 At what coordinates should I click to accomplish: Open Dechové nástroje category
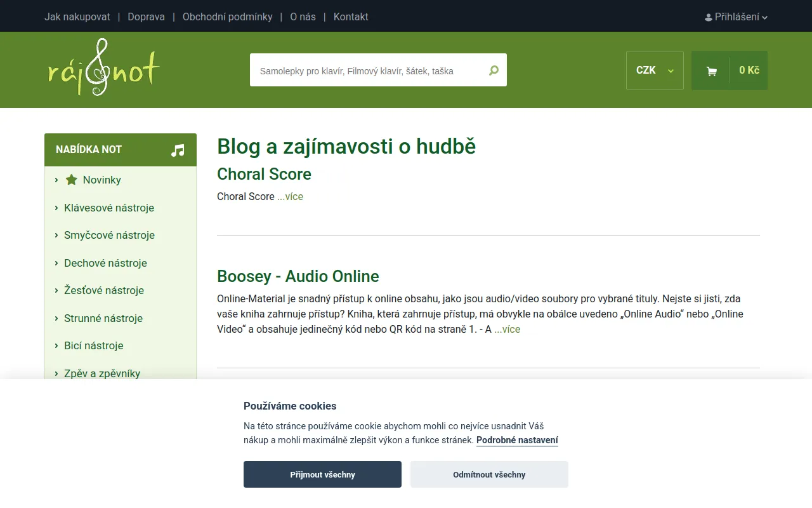point(105,263)
